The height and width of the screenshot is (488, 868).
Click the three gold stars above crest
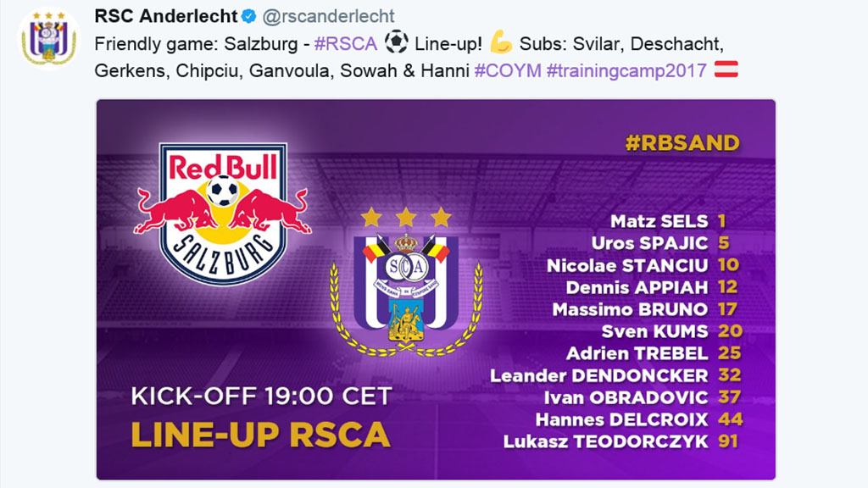[x=406, y=218]
